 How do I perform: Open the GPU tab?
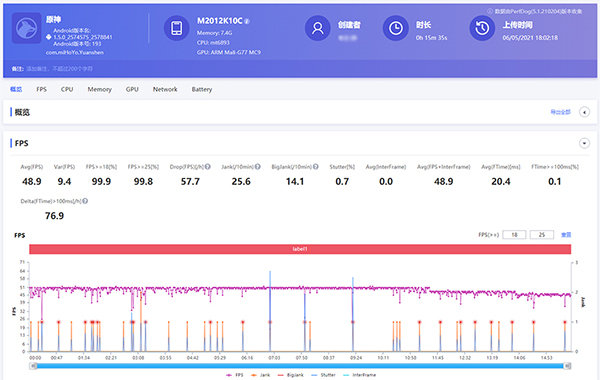click(132, 89)
